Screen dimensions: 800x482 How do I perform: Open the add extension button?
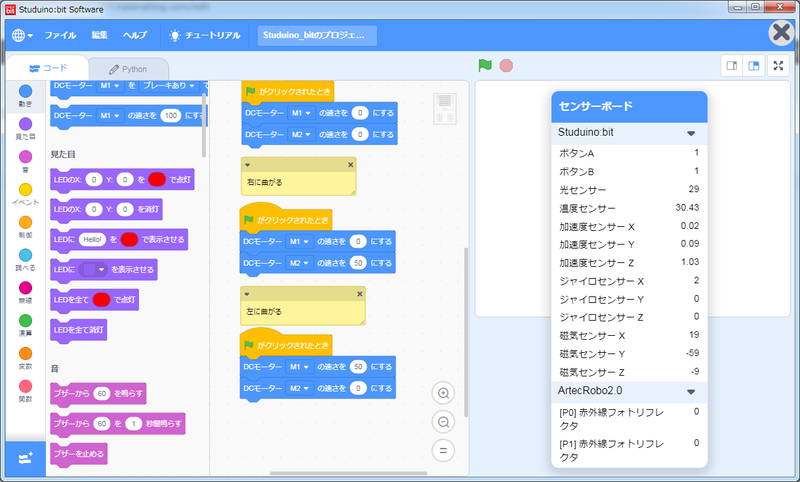(26, 459)
